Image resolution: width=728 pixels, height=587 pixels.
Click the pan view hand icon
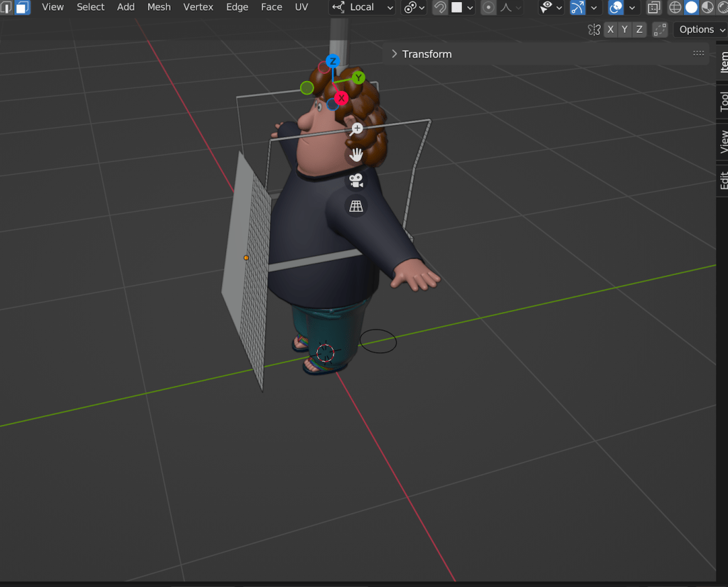tap(357, 154)
